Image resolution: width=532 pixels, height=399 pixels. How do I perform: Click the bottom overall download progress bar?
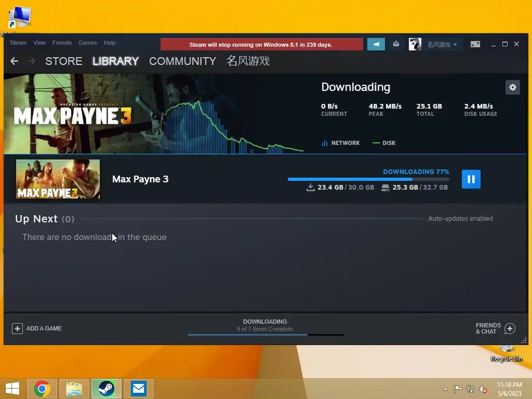pos(266,335)
